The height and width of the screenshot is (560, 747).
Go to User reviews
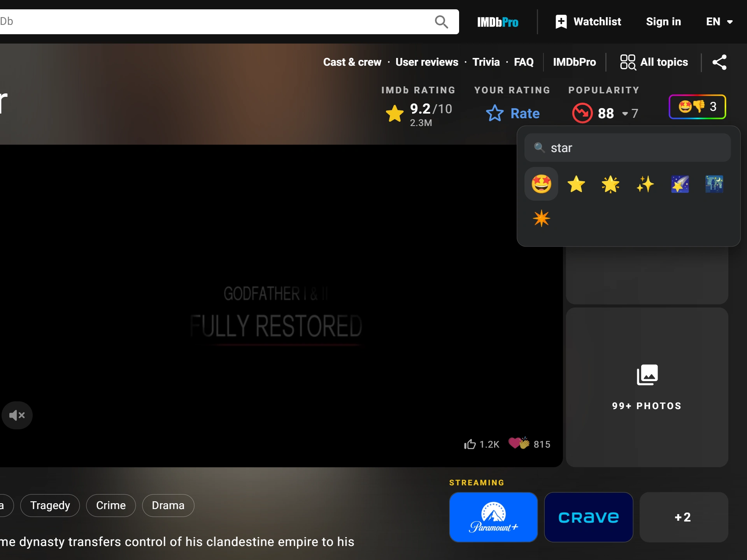(x=427, y=62)
